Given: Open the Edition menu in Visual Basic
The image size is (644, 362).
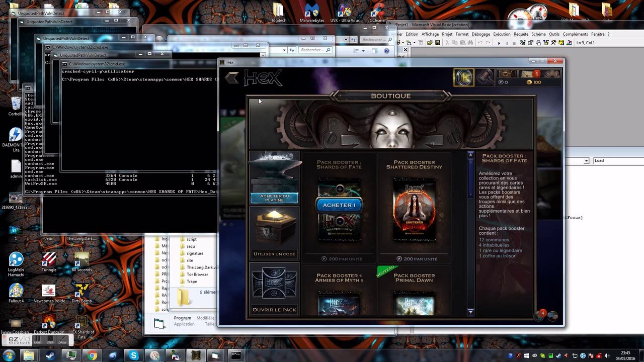Looking at the screenshot, I should [x=412, y=34].
